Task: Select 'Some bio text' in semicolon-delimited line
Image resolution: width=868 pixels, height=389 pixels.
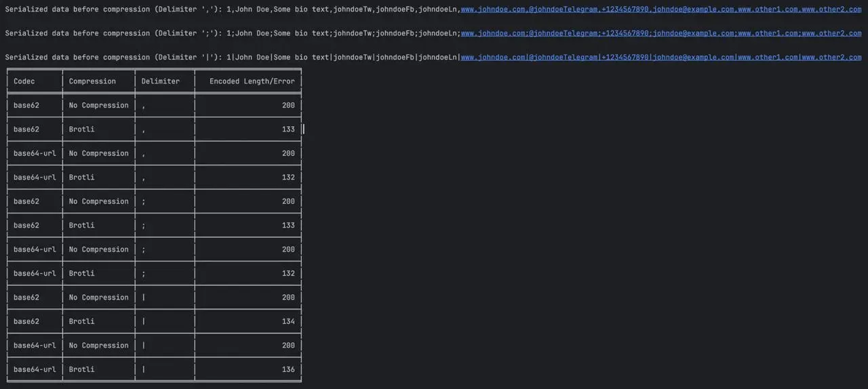Action: (301, 33)
